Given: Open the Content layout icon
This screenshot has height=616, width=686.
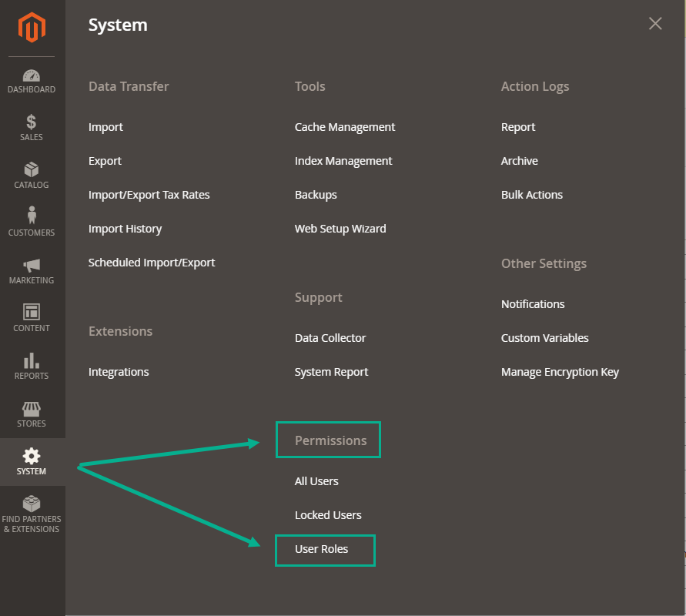Looking at the screenshot, I should pyautogui.click(x=32, y=312).
